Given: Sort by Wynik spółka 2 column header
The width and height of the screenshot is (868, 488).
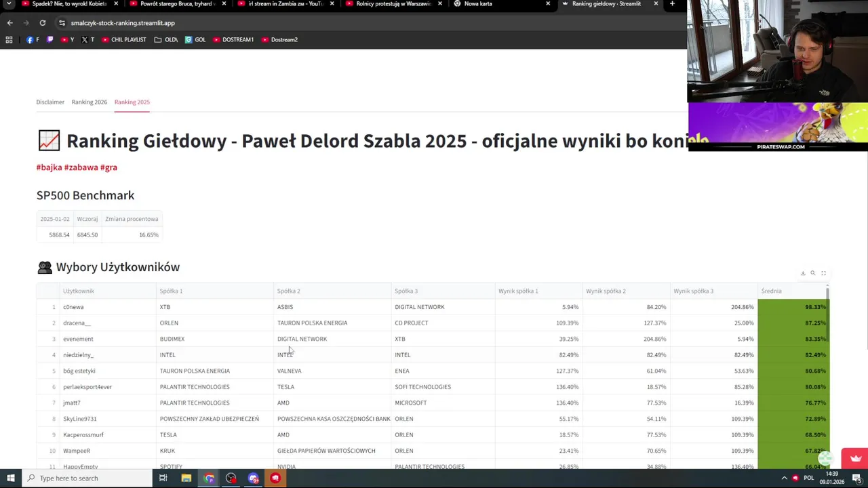Looking at the screenshot, I should pos(626,291).
